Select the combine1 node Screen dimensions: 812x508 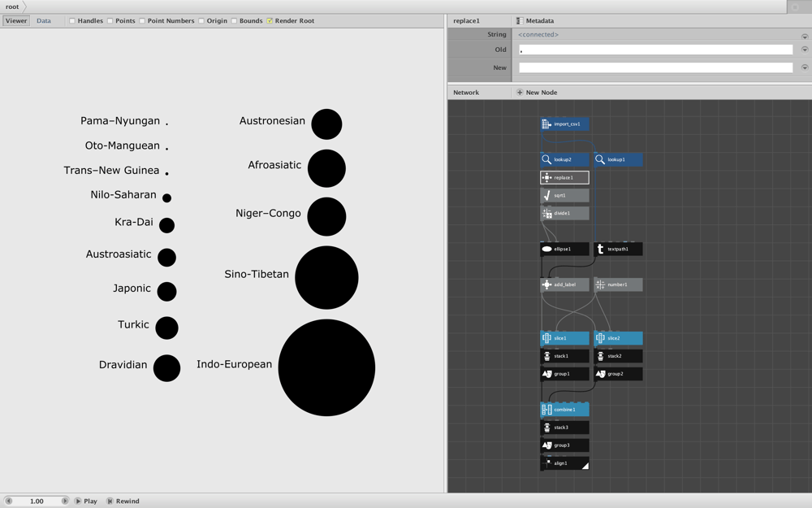[564, 410]
